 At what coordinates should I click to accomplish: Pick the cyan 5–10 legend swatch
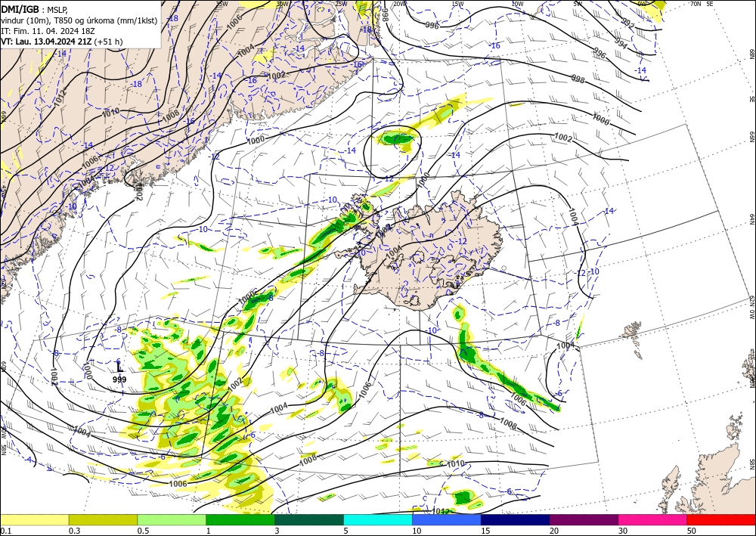378,519
